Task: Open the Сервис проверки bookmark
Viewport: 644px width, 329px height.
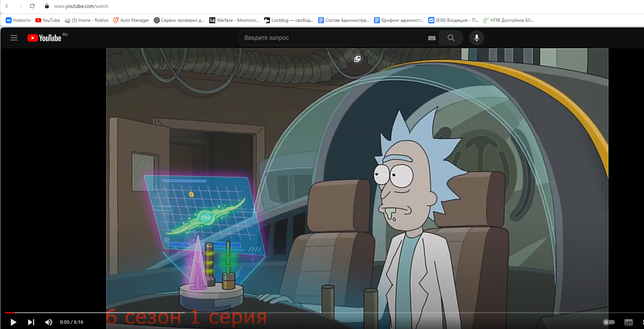Action: click(179, 20)
